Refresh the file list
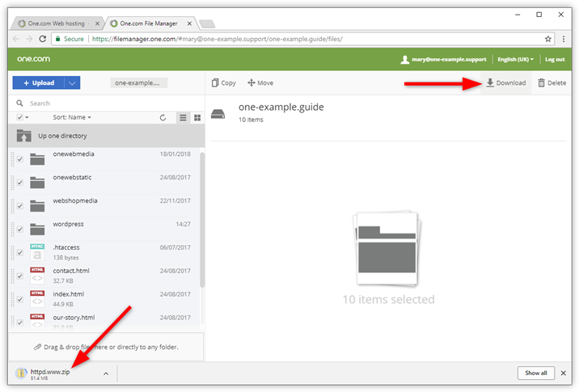Viewport: 579px width, 392px height. [x=163, y=117]
